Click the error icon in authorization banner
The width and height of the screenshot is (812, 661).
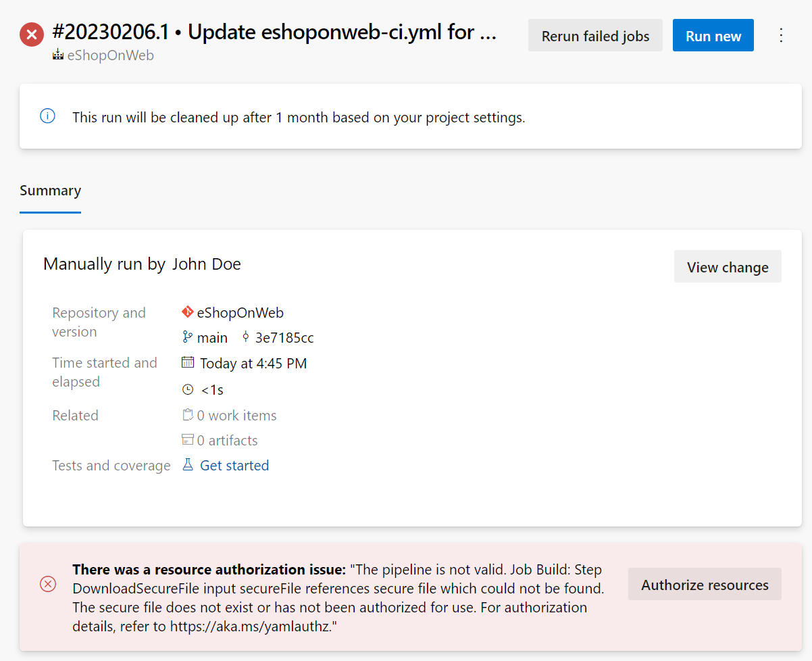[47, 584]
